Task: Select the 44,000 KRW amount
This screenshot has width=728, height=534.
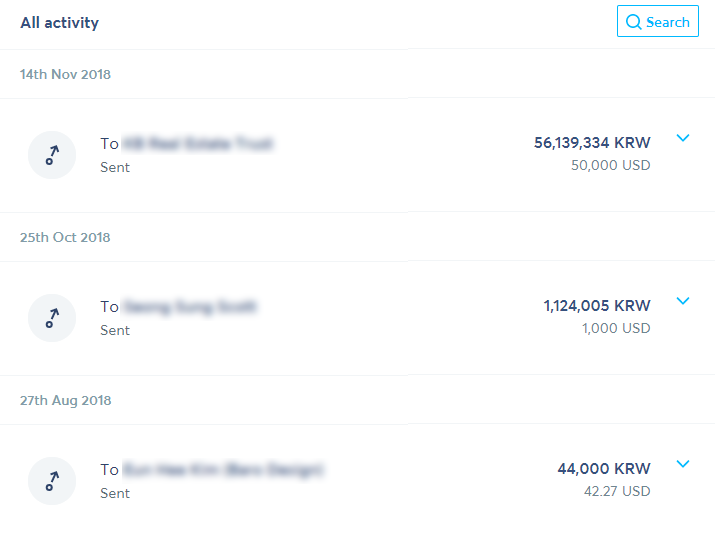Action: (604, 469)
